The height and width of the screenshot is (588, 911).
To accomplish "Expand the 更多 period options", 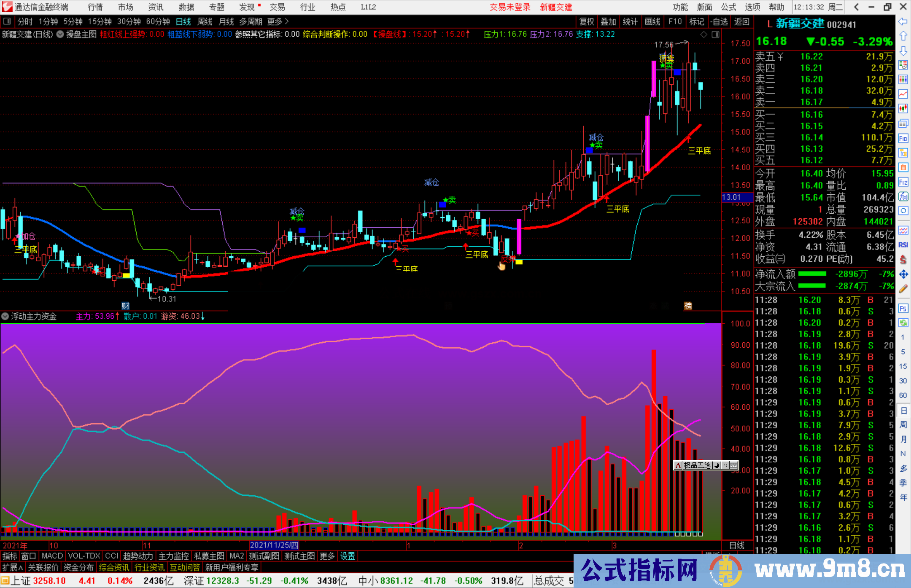I will tap(278, 21).
